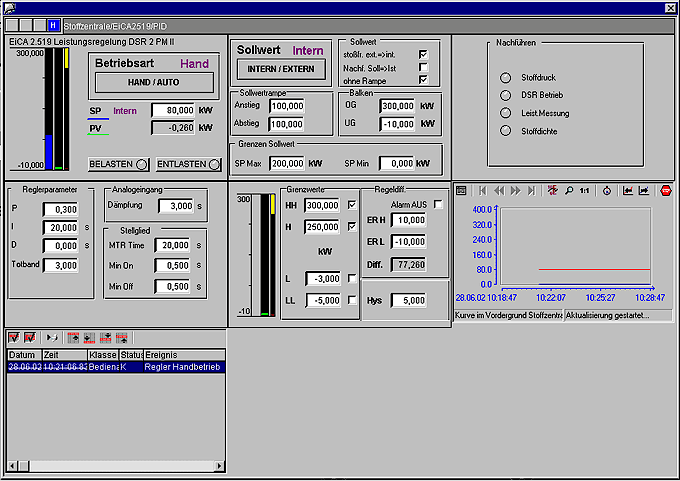
Task: Activate the zoom magnifier tool
Action: (569, 190)
